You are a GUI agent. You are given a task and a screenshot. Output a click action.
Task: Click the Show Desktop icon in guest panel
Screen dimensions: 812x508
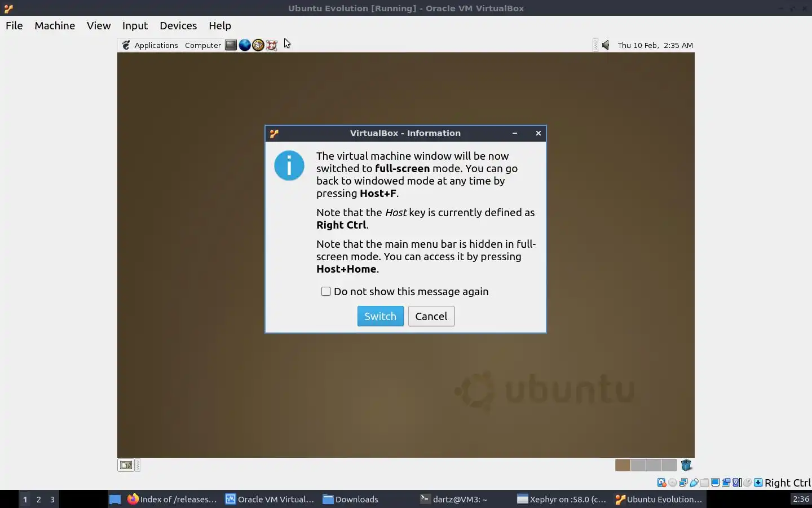pos(126,465)
